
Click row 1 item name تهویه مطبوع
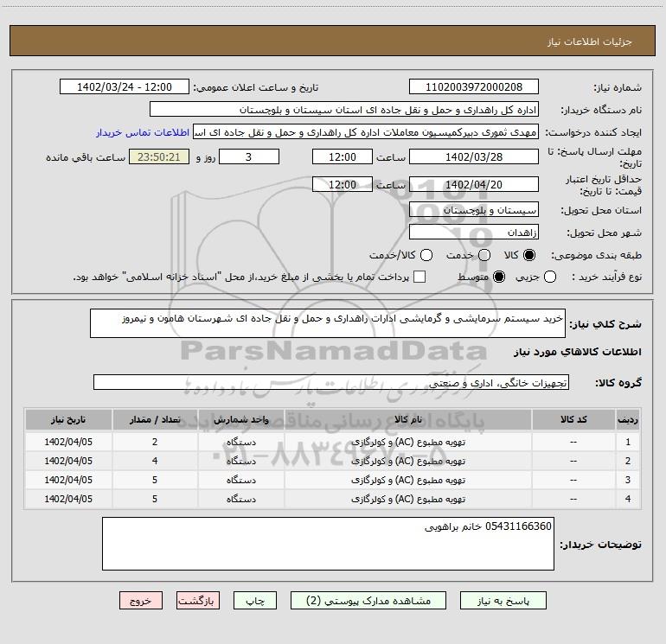point(408,442)
